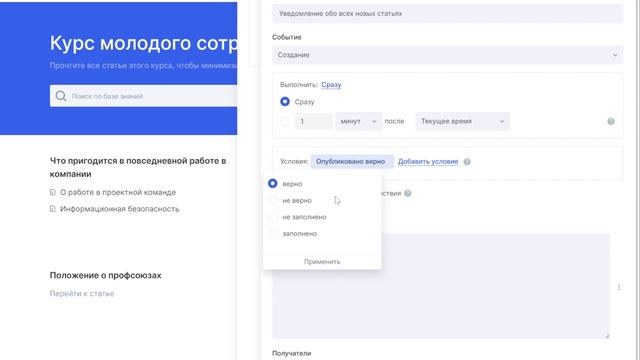Select the Сразу radio button
The width and height of the screenshot is (640, 360).
(285, 102)
